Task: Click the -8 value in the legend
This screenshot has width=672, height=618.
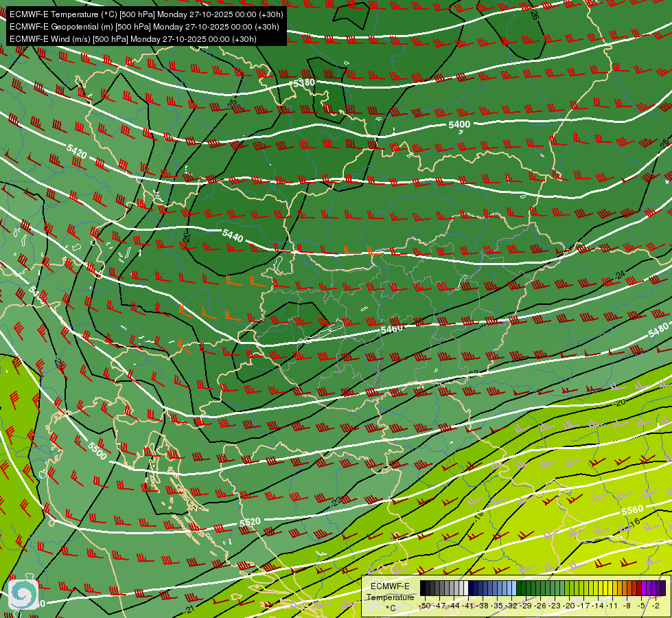Action: 627,606
